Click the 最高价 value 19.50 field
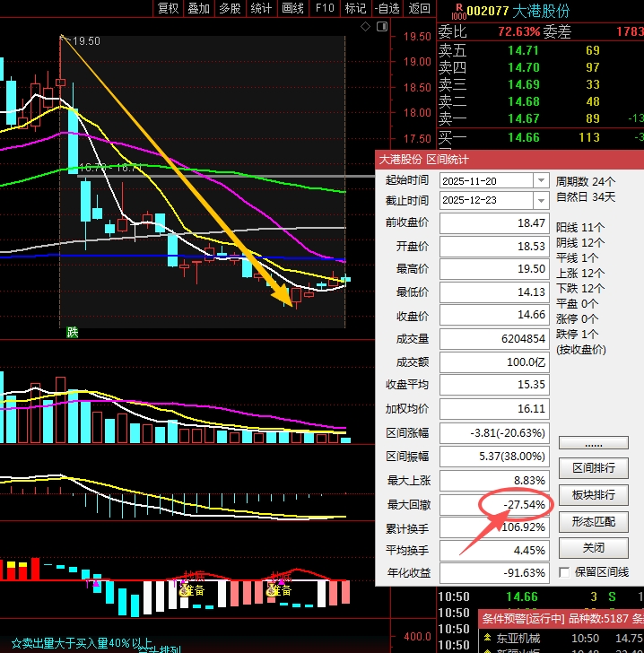The image size is (644, 653). coord(494,269)
